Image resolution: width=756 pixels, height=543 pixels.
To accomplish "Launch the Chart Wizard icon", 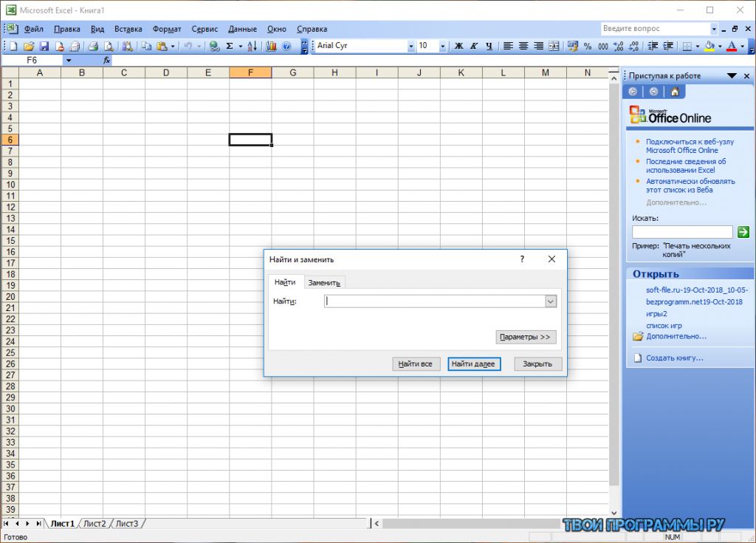I will [271, 47].
